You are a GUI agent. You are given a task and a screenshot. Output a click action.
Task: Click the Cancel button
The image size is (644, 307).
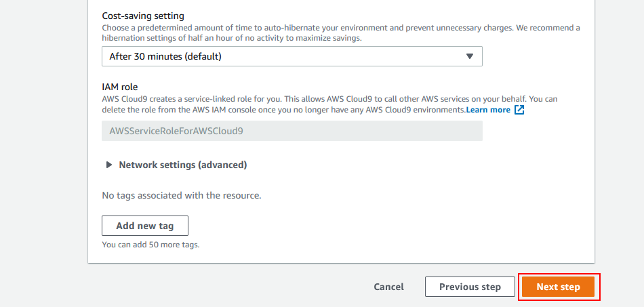click(388, 287)
